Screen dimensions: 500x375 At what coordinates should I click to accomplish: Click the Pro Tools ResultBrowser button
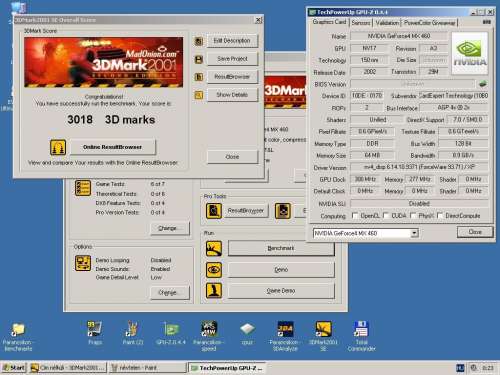246,211
